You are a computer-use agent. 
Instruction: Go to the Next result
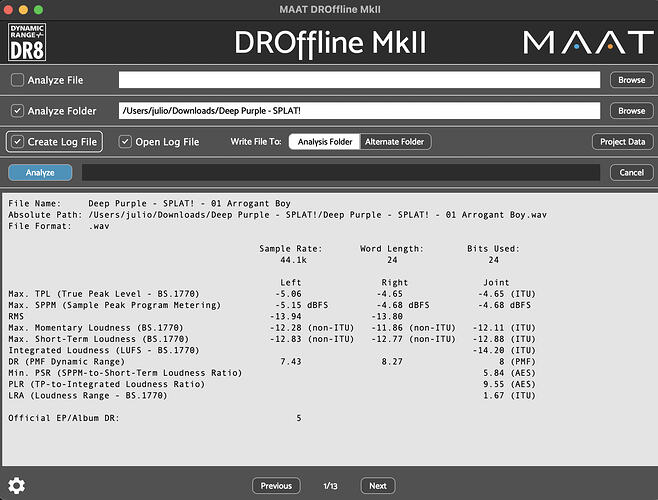[378, 486]
